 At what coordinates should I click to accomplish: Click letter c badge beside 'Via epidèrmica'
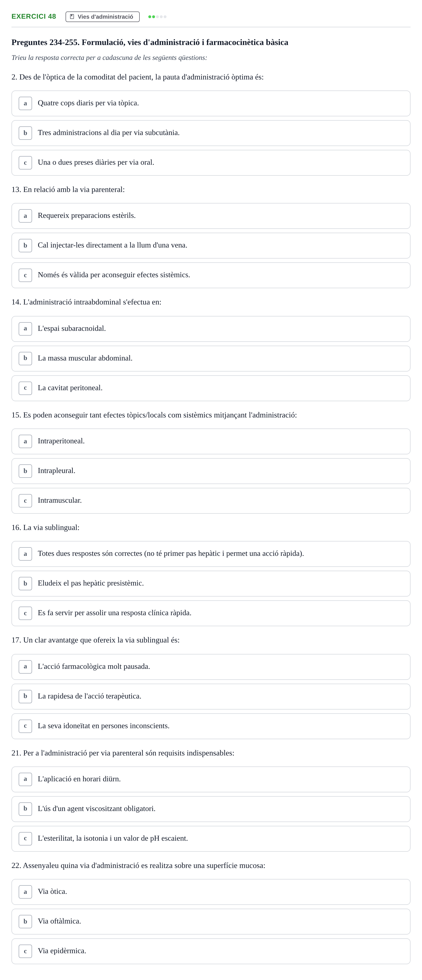[25, 951]
